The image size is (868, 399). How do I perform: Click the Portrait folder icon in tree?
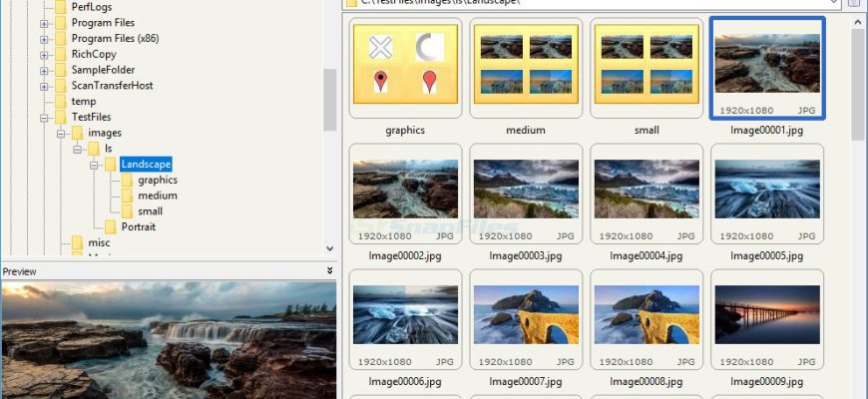tap(111, 226)
